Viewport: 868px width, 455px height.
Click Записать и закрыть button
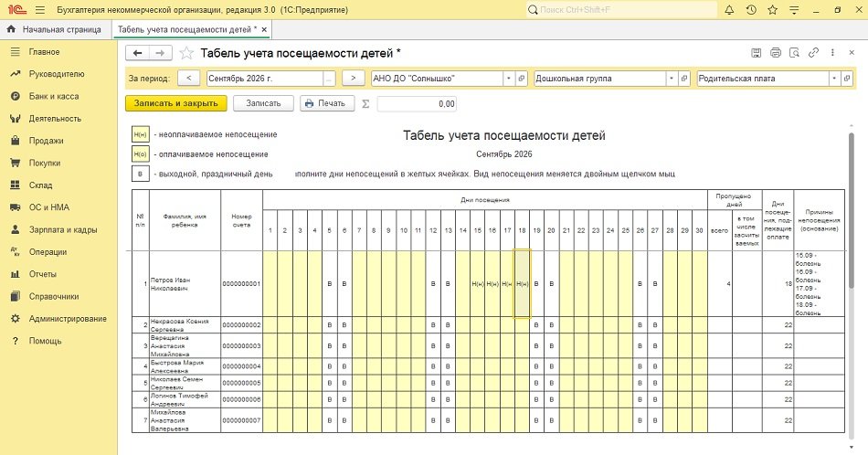point(176,103)
